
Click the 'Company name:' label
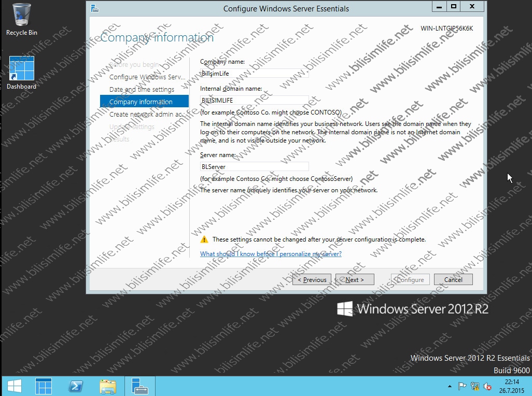coord(222,62)
